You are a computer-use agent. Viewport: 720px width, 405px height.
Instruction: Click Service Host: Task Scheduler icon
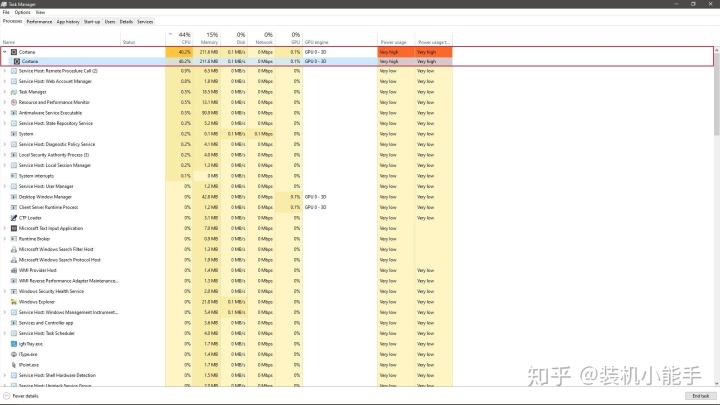coord(14,333)
